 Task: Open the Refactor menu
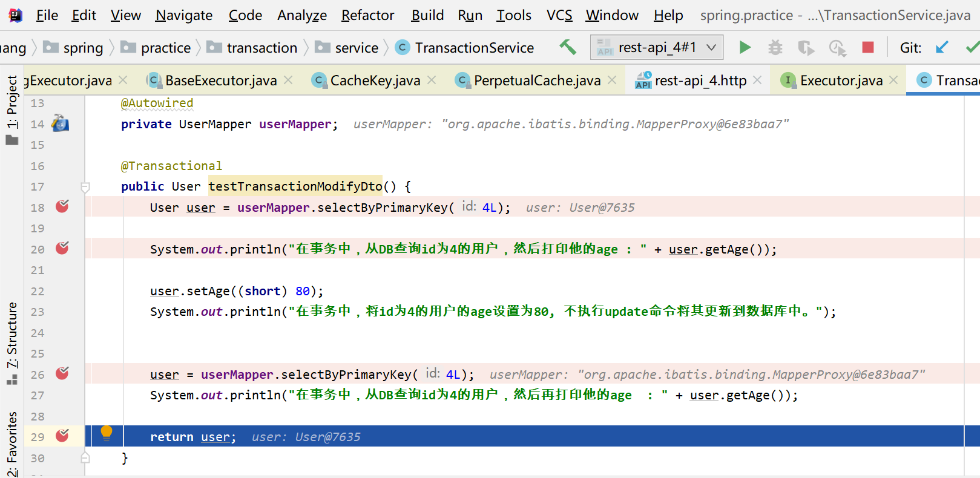click(367, 15)
